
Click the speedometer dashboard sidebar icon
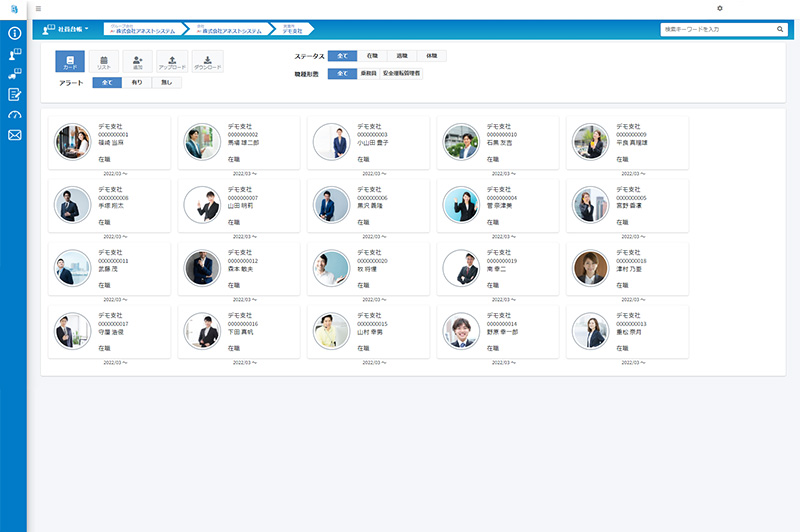point(14,115)
